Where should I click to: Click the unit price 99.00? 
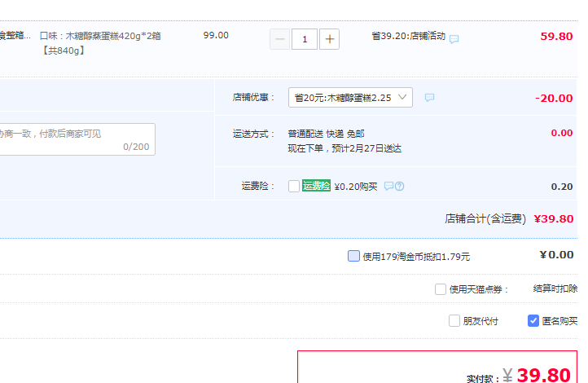(x=216, y=35)
